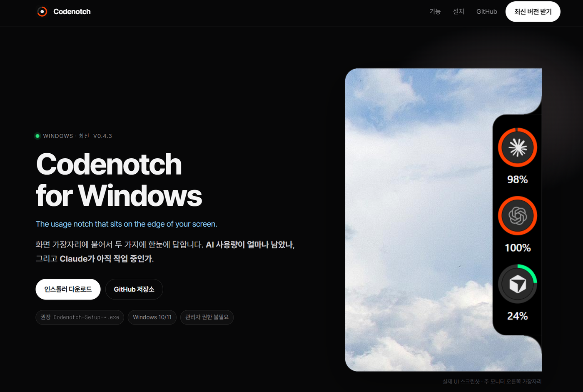Screen dimensions: 583x392
Task: Click the WINDOWS · 최신 V0.4.3 label
Action: 77,136
